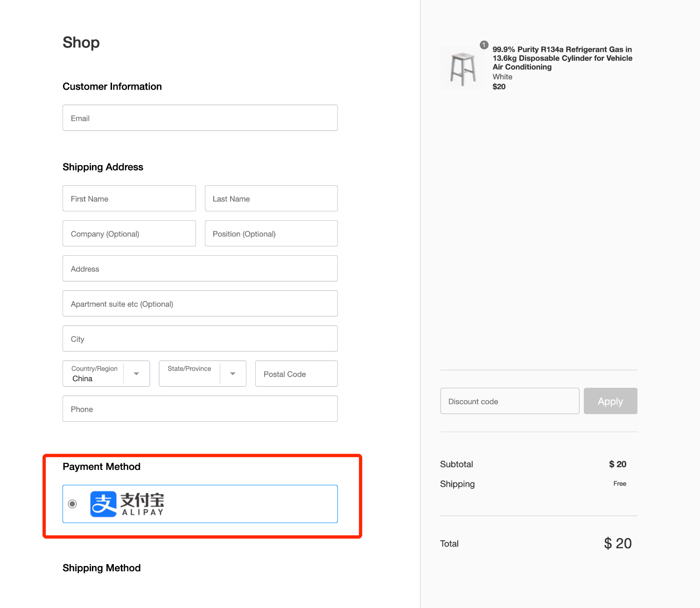Select the Last Name field

click(271, 199)
